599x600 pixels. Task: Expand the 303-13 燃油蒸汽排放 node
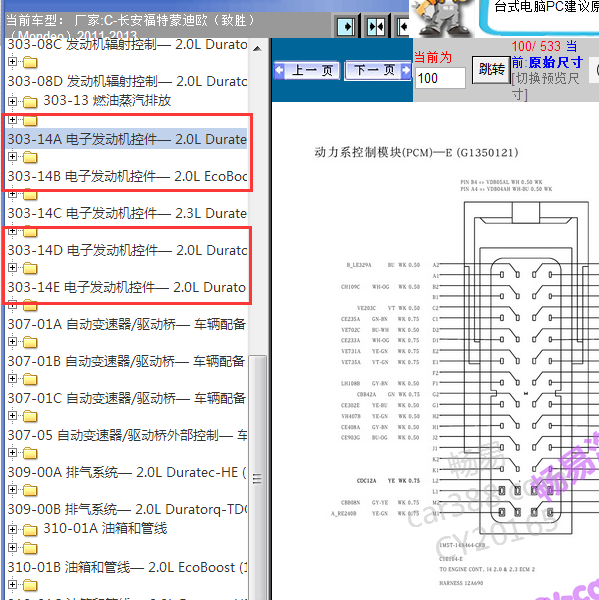(12, 101)
